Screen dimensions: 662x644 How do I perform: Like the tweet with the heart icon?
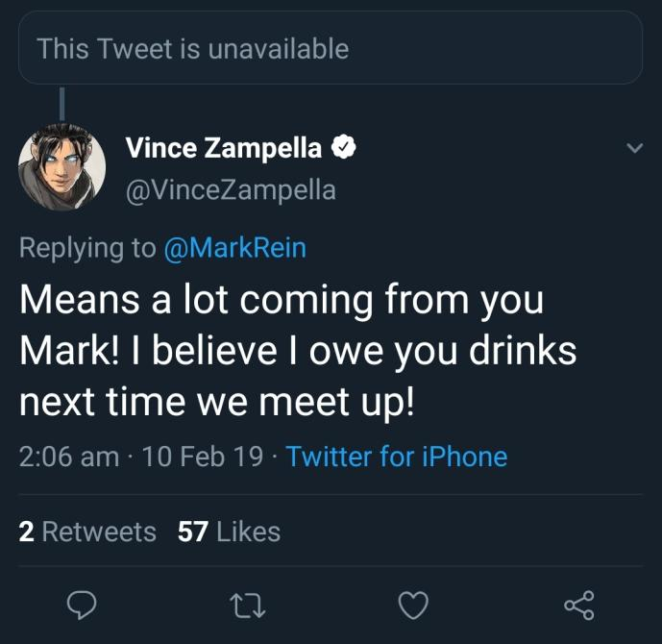point(413,606)
